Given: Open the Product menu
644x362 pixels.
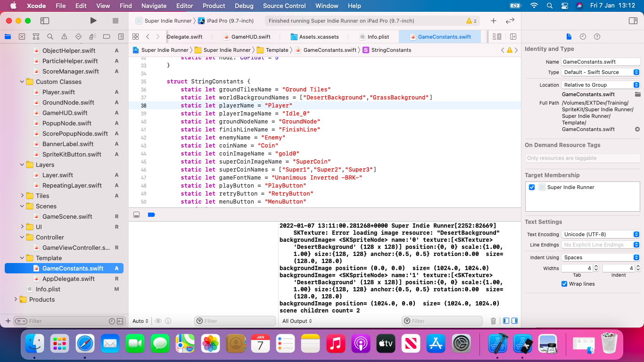Looking at the screenshot, I should click(x=214, y=6).
